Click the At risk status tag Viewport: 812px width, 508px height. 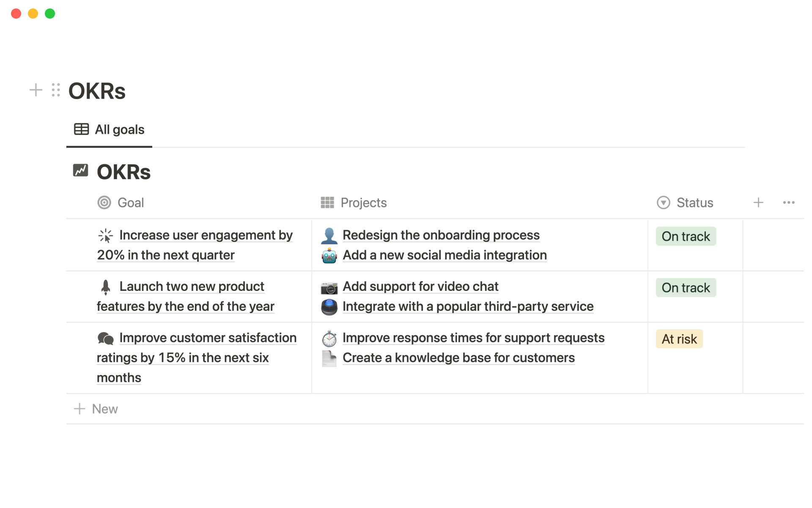pyautogui.click(x=679, y=339)
